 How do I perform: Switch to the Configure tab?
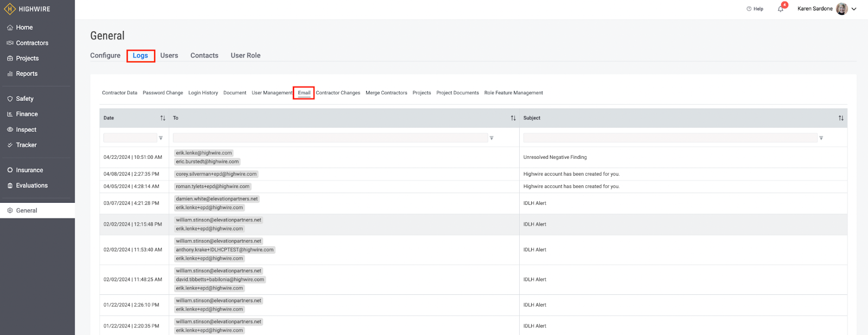pos(105,56)
